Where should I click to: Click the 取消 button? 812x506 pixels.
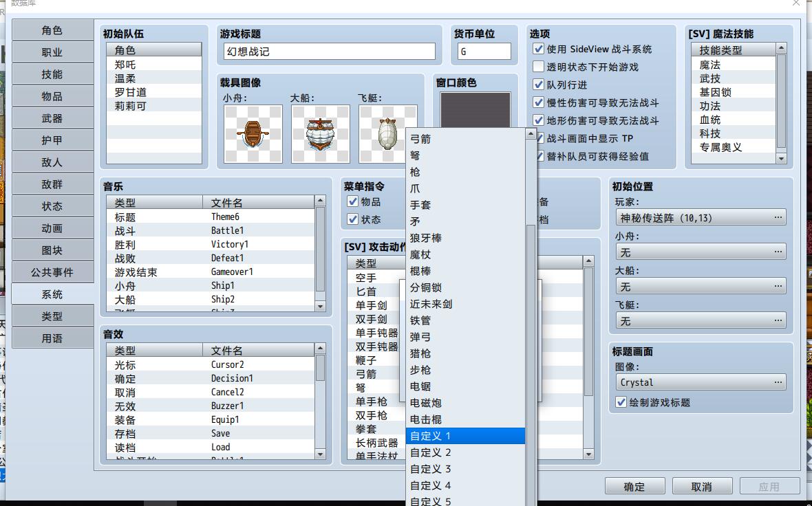702,486
